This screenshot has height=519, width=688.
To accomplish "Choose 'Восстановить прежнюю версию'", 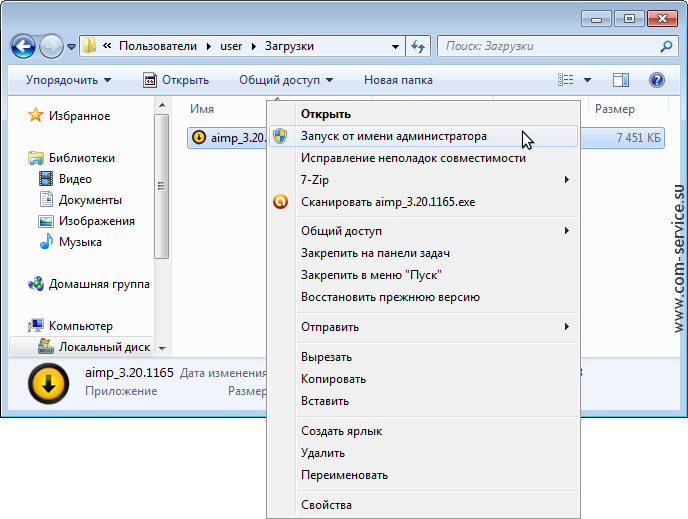I will (x=424, y=297).
